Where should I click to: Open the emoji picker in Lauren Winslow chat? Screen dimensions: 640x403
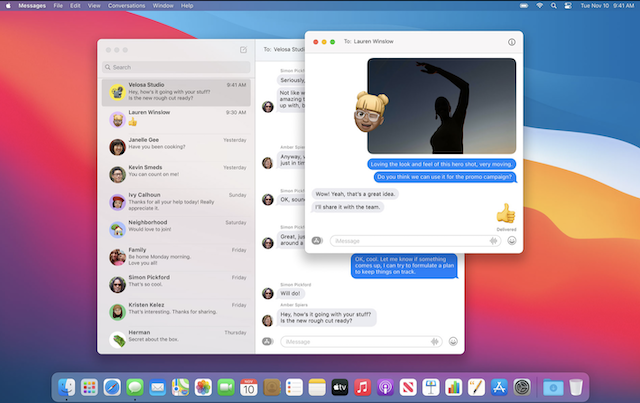(512, 240)
